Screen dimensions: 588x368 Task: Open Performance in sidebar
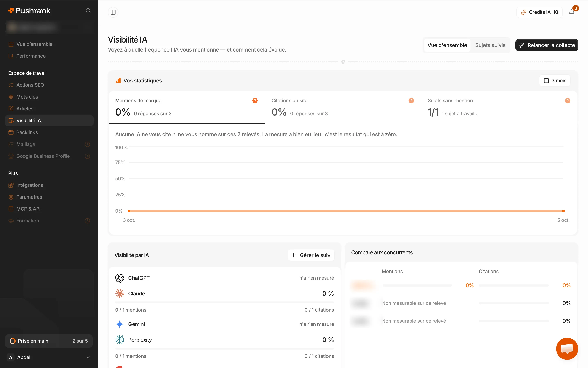tap(49, 56)
